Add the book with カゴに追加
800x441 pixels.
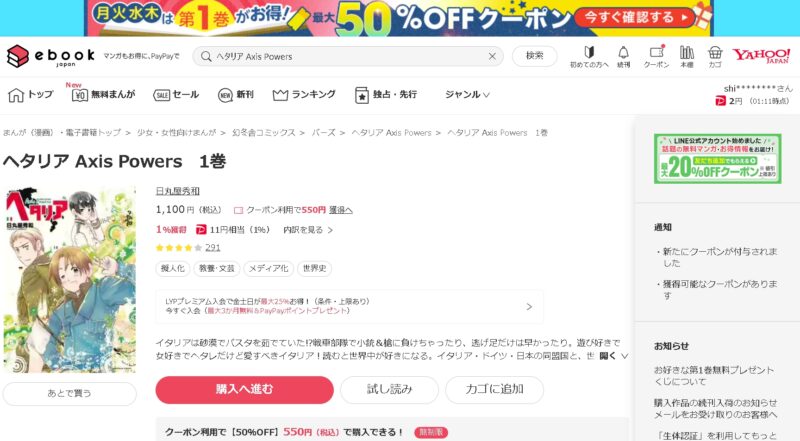494,389
